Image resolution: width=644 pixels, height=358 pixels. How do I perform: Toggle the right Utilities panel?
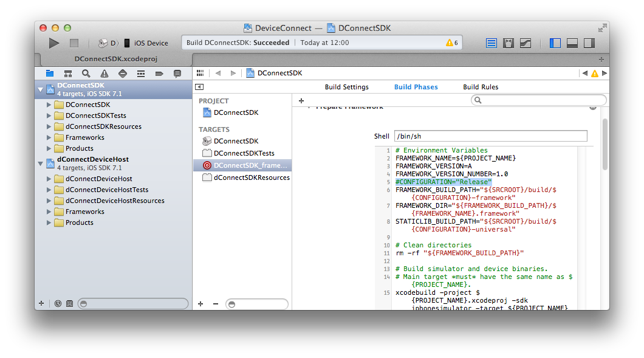click(x=589, y=43)
